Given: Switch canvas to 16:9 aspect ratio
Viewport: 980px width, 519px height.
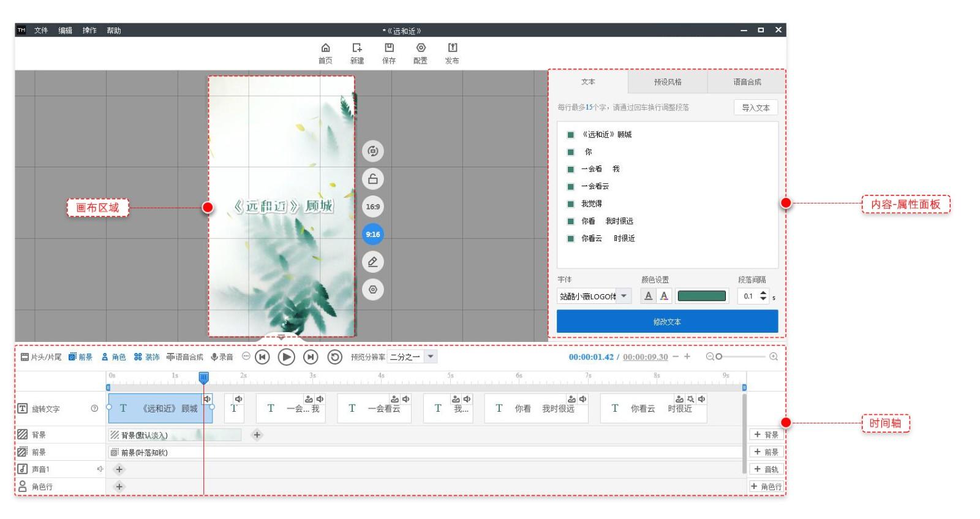Looking at the screenshot, I should 372,206.
